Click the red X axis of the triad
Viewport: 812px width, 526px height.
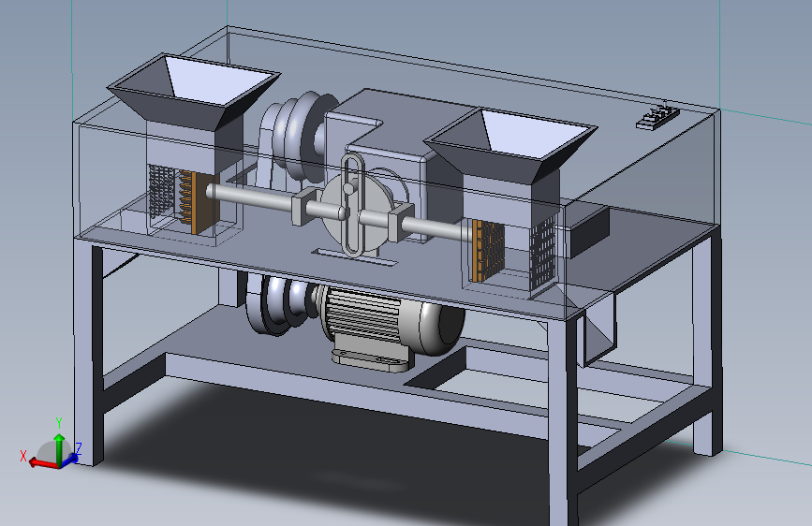43,463
